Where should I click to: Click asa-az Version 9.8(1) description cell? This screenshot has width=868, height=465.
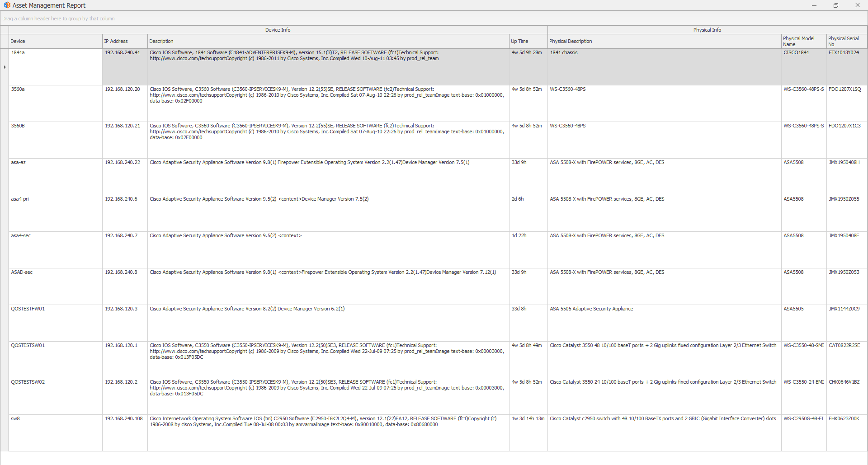(328, 177)
